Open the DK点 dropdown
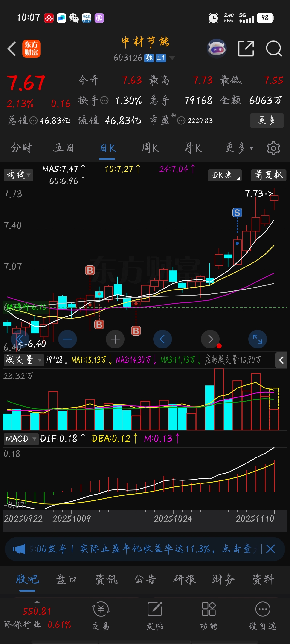Screen dimensions: 290x644 [x=225, y=175]
